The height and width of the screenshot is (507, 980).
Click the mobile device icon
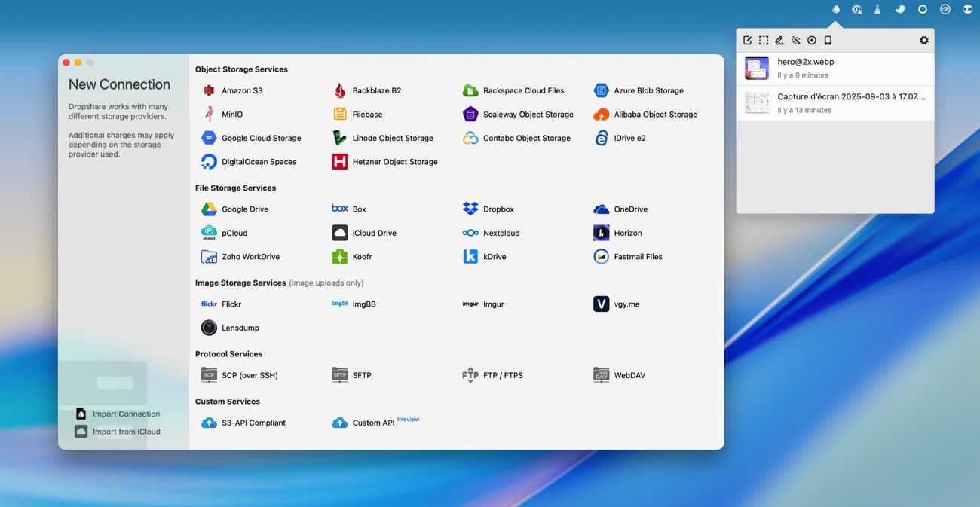pos(828,41)
